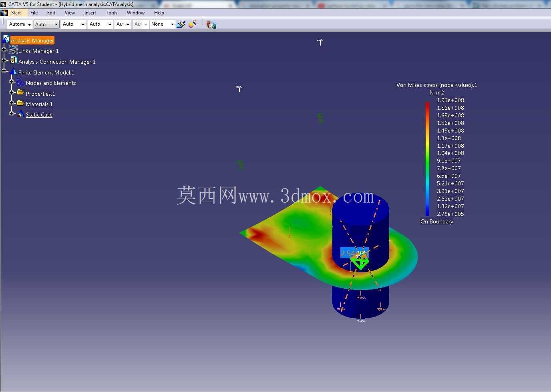Open the highlighted Auto dropdown
This screenshot has height=392, width=551.
46,24
